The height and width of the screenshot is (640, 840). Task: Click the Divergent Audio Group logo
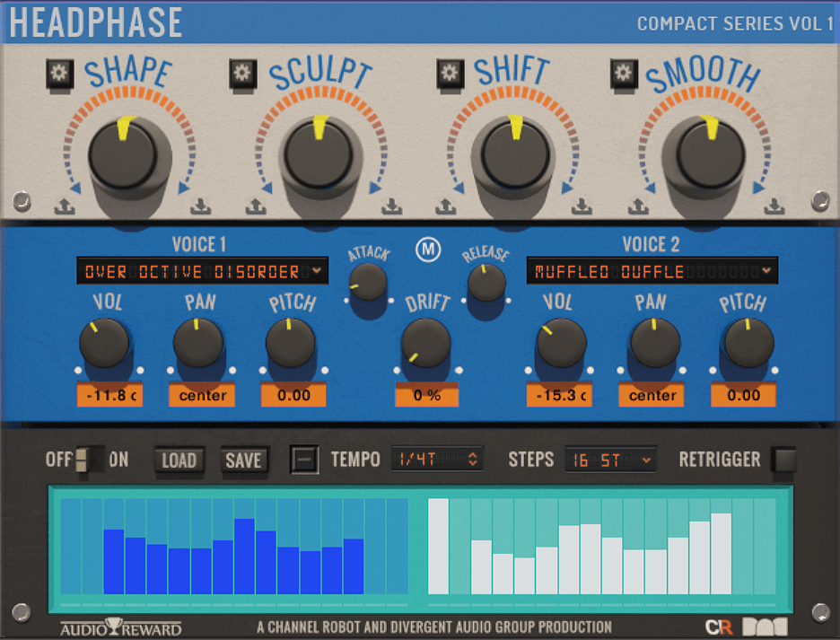point(765,627)
